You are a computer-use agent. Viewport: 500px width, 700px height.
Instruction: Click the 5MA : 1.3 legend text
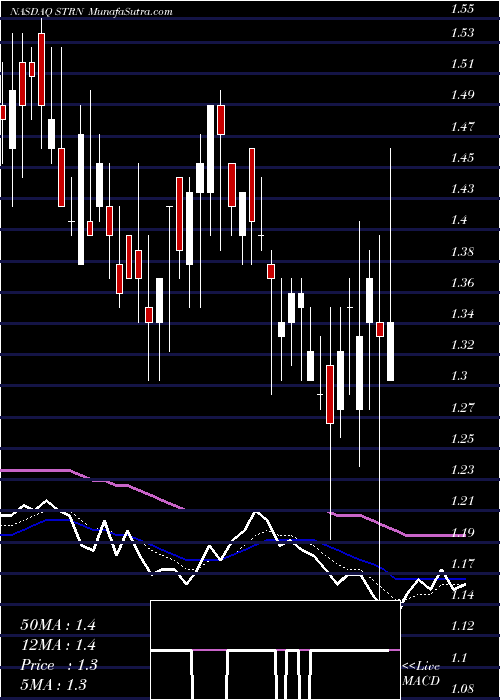[54, 684]
